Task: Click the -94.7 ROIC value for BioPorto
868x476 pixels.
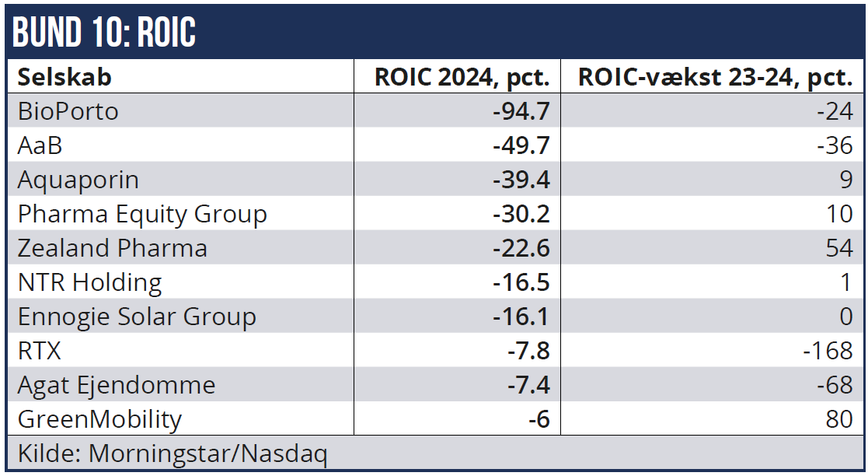Action: click(521, 111)
